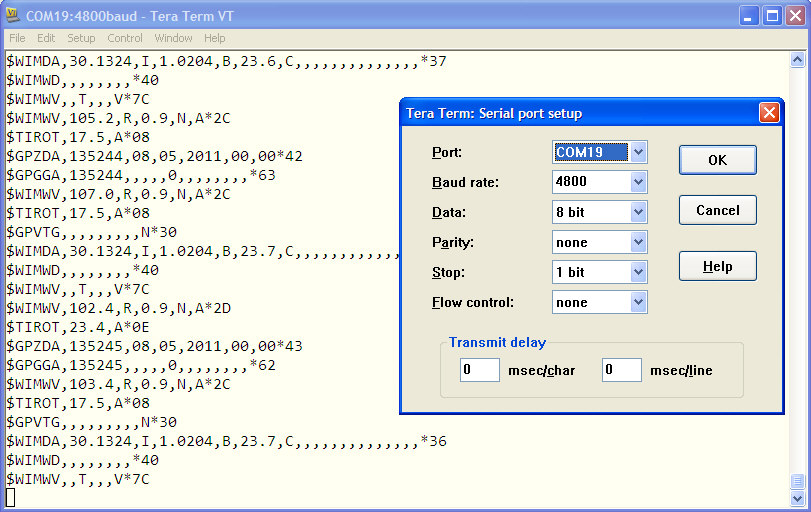Open the Control menu
Viewport: 811px width, 512px height.
point(125,38)
